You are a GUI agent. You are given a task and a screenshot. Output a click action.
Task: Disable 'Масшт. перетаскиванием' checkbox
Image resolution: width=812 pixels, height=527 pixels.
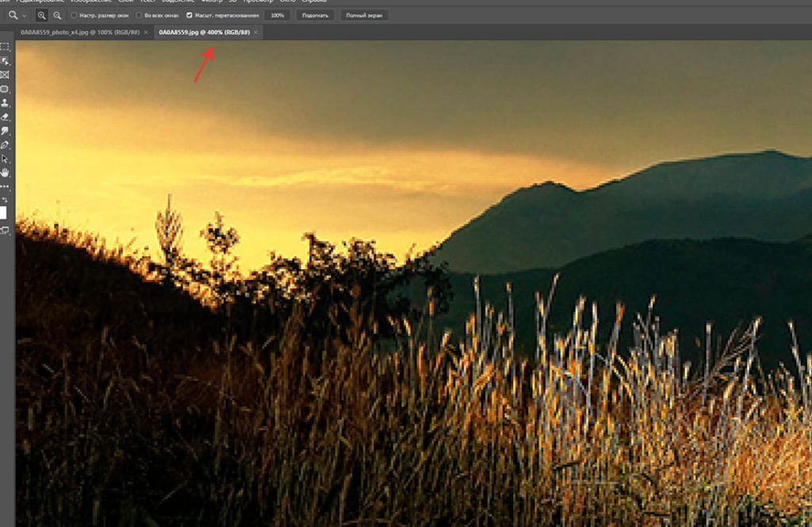point(189,16)
